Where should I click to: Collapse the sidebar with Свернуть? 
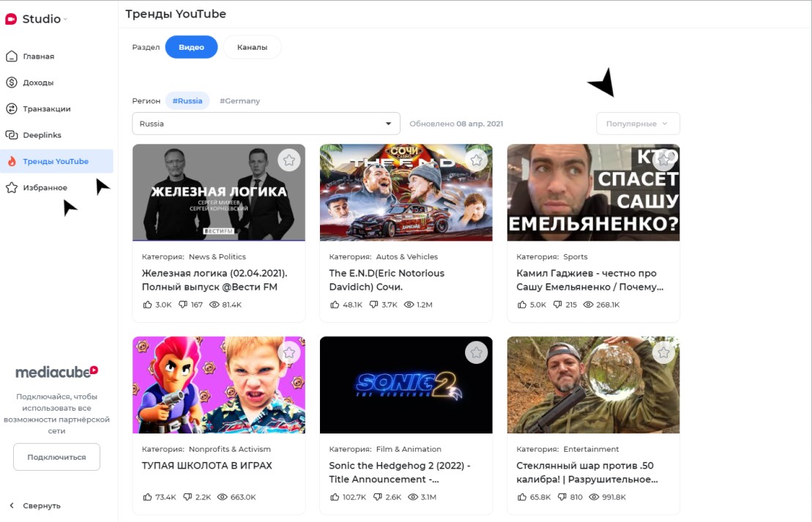[x=35, y=505]
